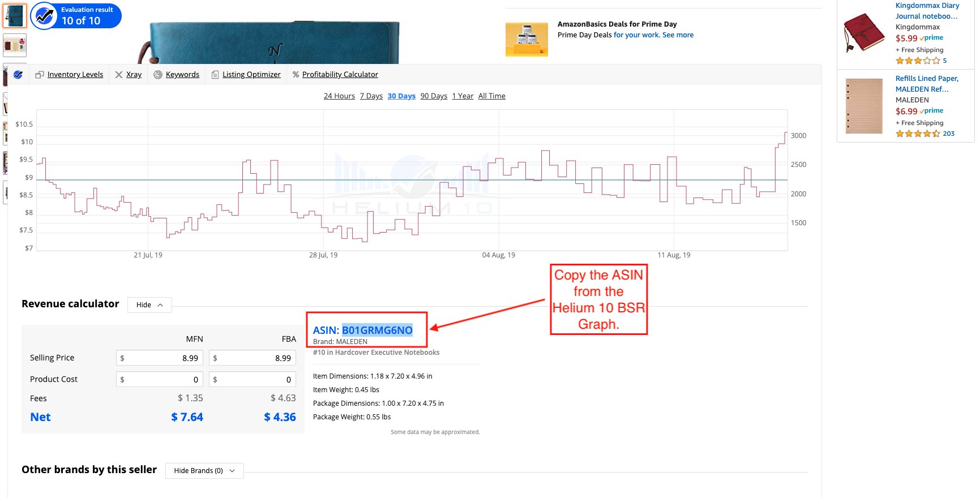Viewport: 980px width, 498px height.
Task: Click the Evaluation result badge icon
Action: (x=44, y=16)
